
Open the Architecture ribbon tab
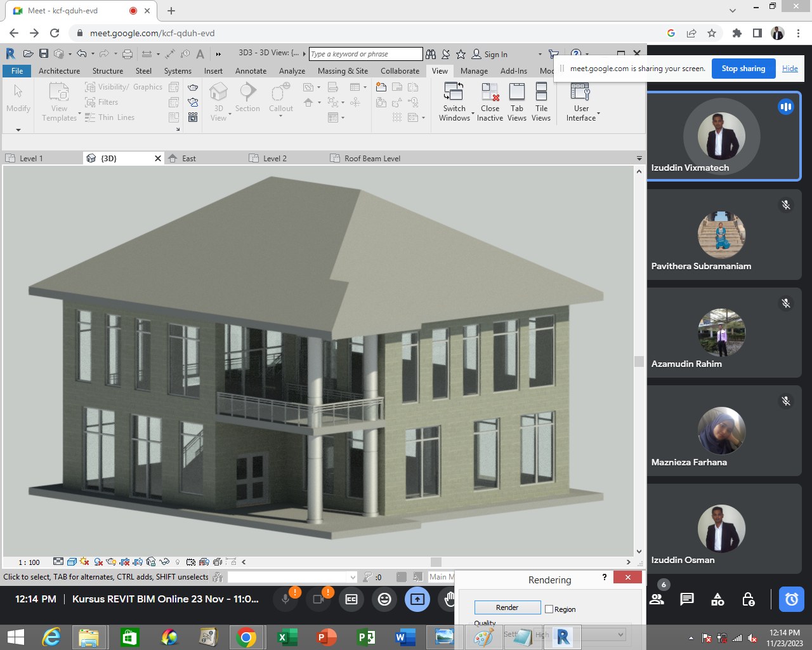pos(59,71)
